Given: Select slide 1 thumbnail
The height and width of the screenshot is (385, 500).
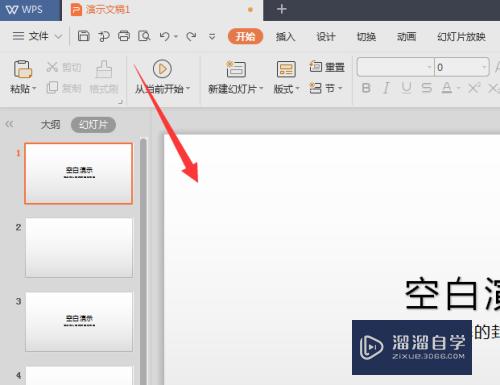Looking at the screenshot, I should coord(79,173).
